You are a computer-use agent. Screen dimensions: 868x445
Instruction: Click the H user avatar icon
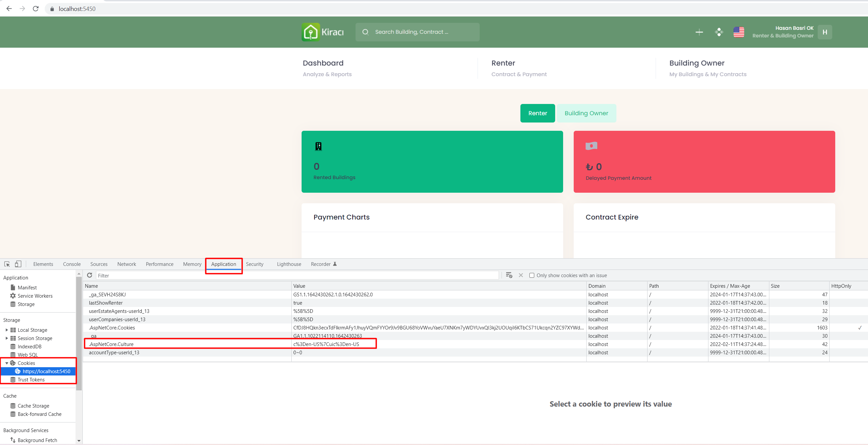pyautogui.click(x=824, y=32)
